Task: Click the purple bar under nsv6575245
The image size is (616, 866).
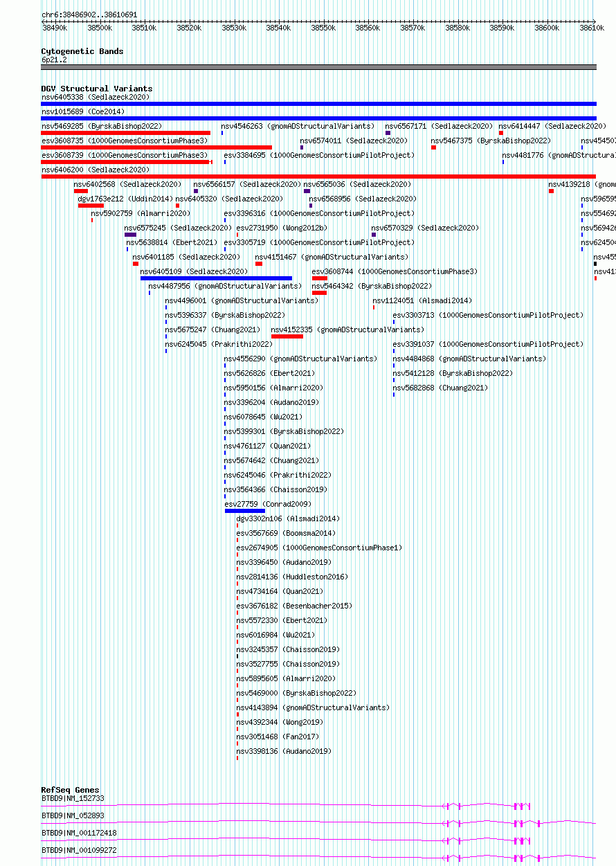Action: [x=130, y=235]
